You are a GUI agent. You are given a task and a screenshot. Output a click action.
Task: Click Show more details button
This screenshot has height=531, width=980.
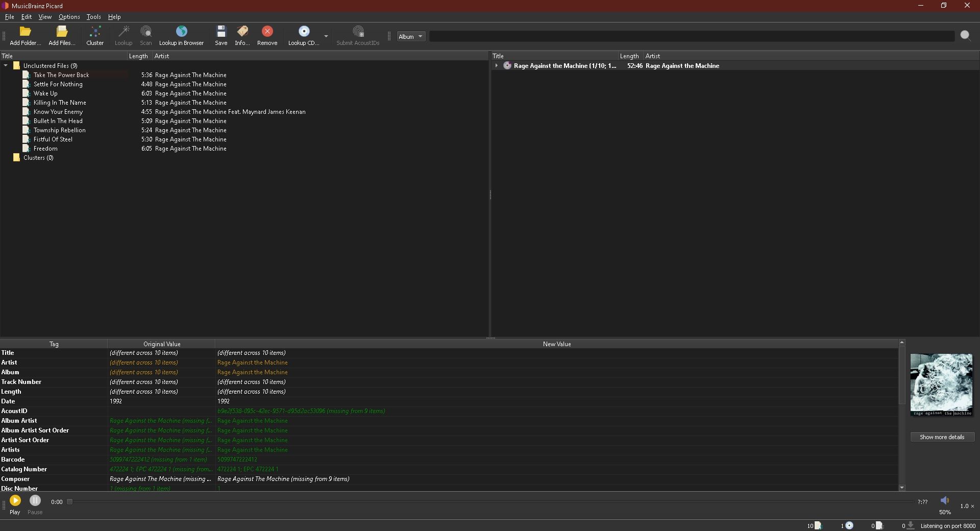[942, 437]
